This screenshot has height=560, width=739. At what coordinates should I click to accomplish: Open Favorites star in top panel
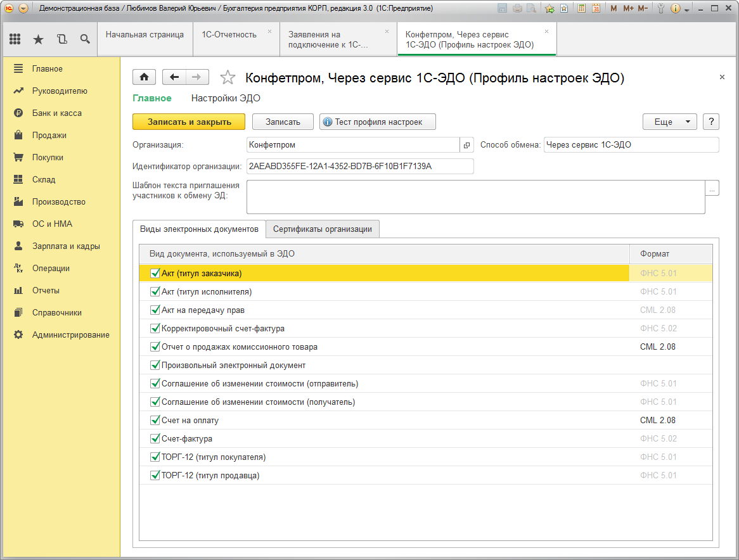pyautogui.click(x=38, y=39)
